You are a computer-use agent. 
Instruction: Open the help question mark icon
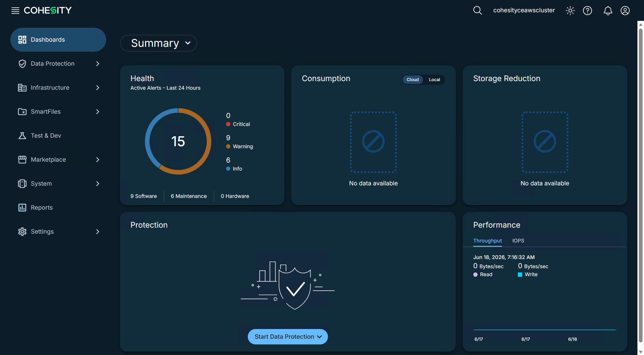[x=587, y=11]
